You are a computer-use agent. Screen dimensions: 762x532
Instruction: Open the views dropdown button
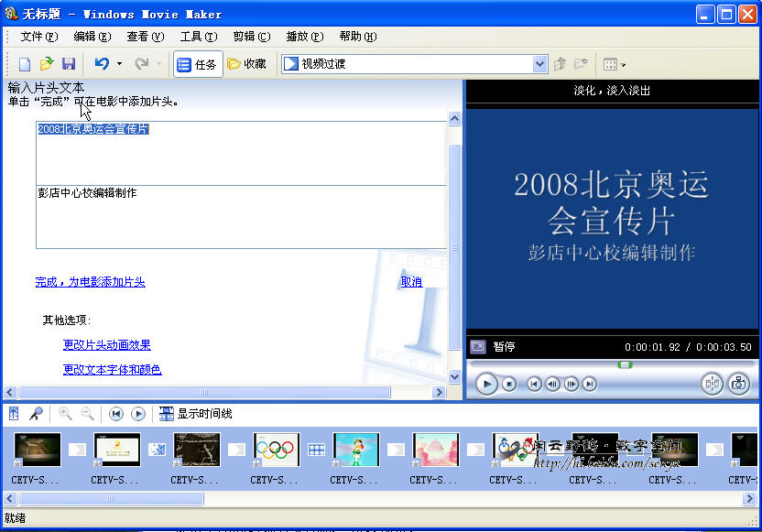pos(614,64)
